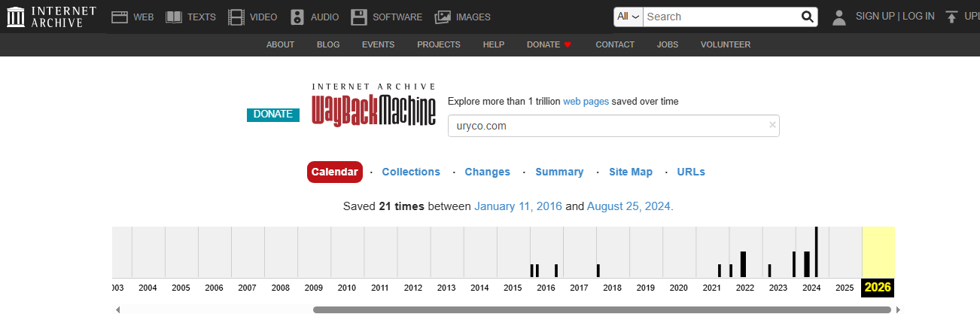Screen dimensions: 980x314
Task: Select year 2022 on the timeline
Action: coord(745,288)
